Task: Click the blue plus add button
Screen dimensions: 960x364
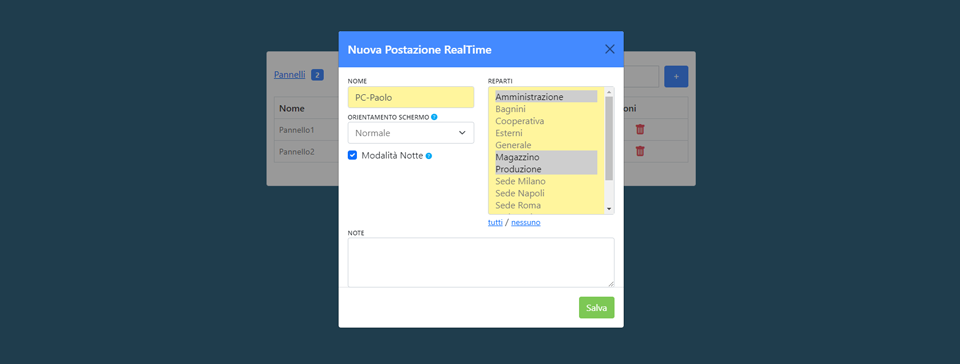Action: tap(676, 76)
